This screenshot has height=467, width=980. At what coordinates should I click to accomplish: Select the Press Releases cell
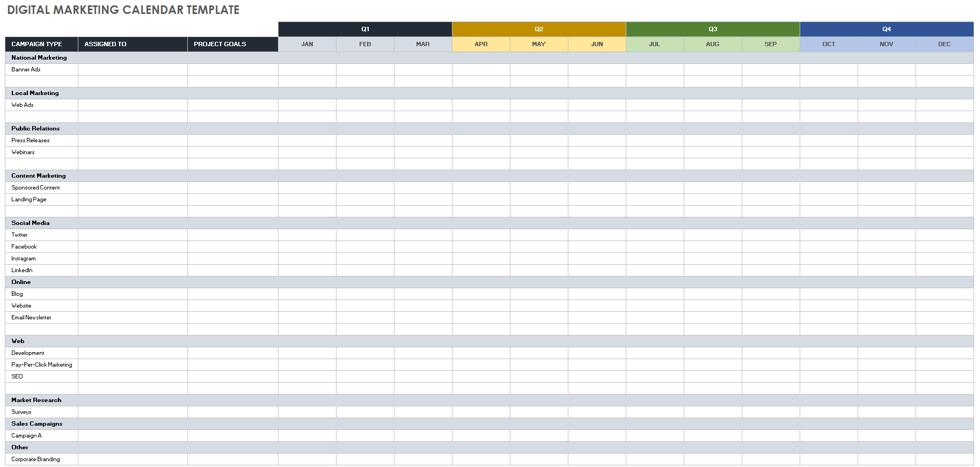41,140
